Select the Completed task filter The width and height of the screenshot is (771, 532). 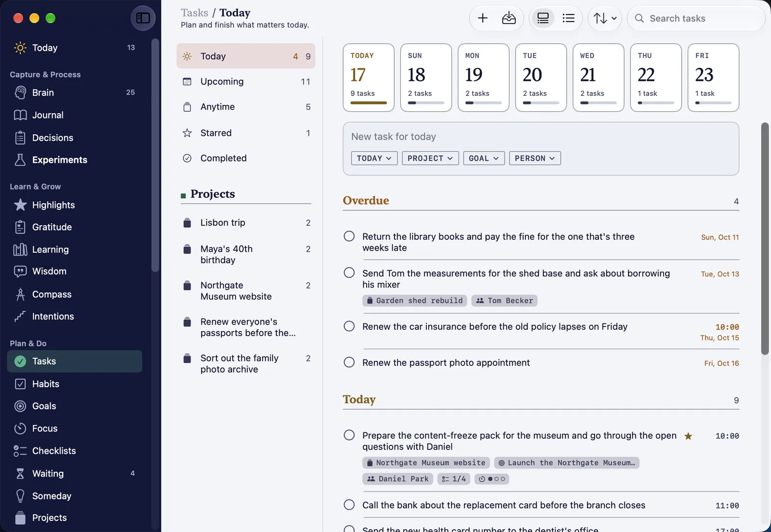(246, 158)
